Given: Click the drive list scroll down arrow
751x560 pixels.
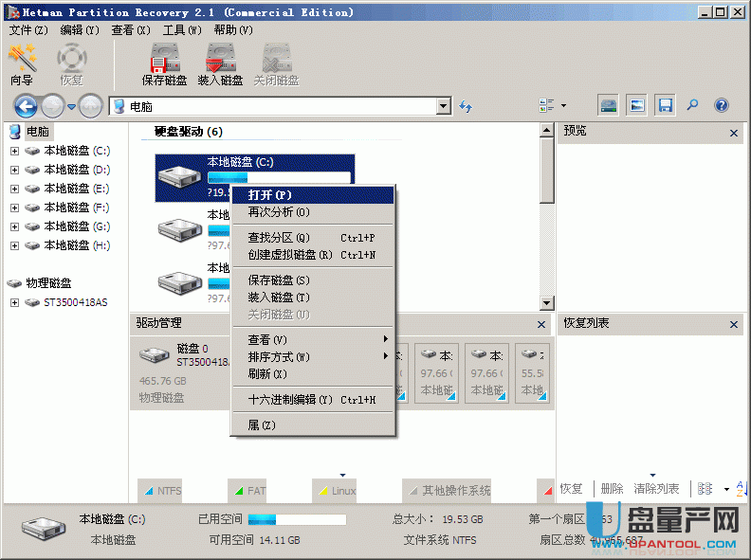Looking at the screenshot, I should point(546,303).
